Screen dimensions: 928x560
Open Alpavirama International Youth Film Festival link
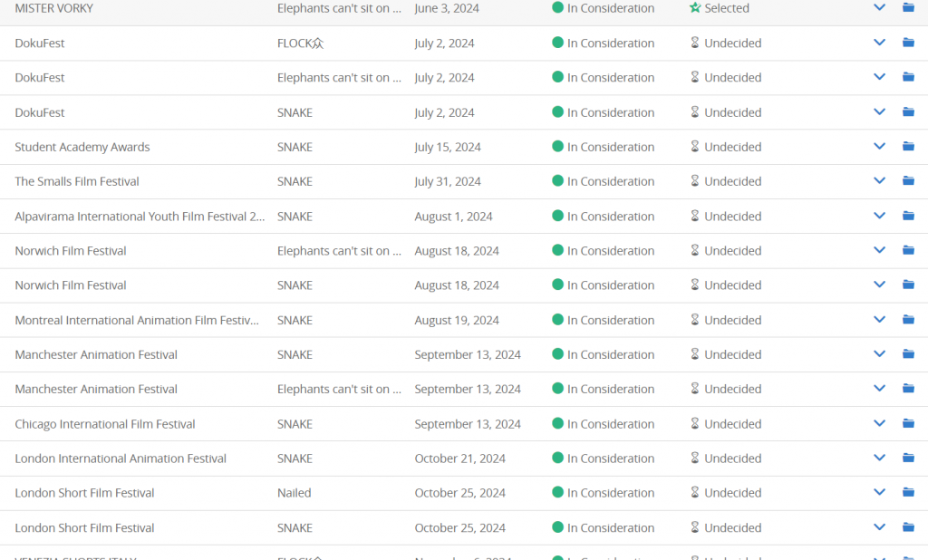[140, 217]
